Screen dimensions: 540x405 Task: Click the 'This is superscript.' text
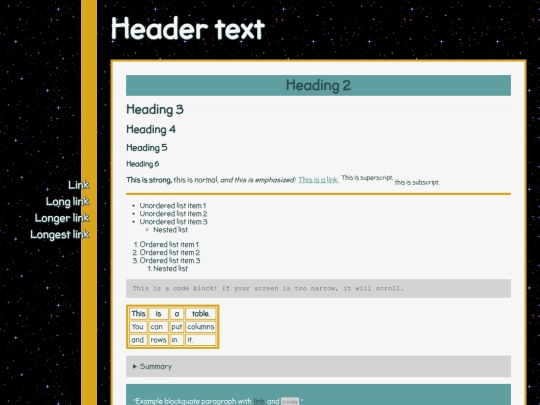(x=367, y=178)
